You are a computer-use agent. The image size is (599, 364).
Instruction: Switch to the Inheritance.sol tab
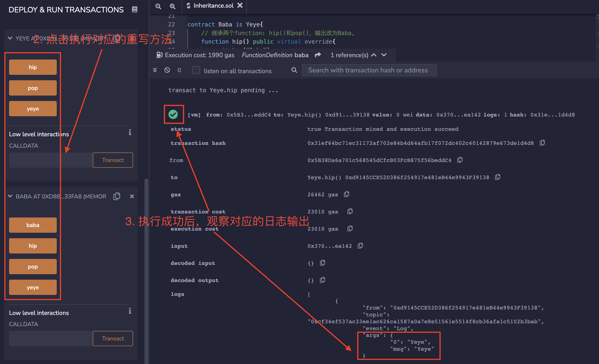[213, 5]
